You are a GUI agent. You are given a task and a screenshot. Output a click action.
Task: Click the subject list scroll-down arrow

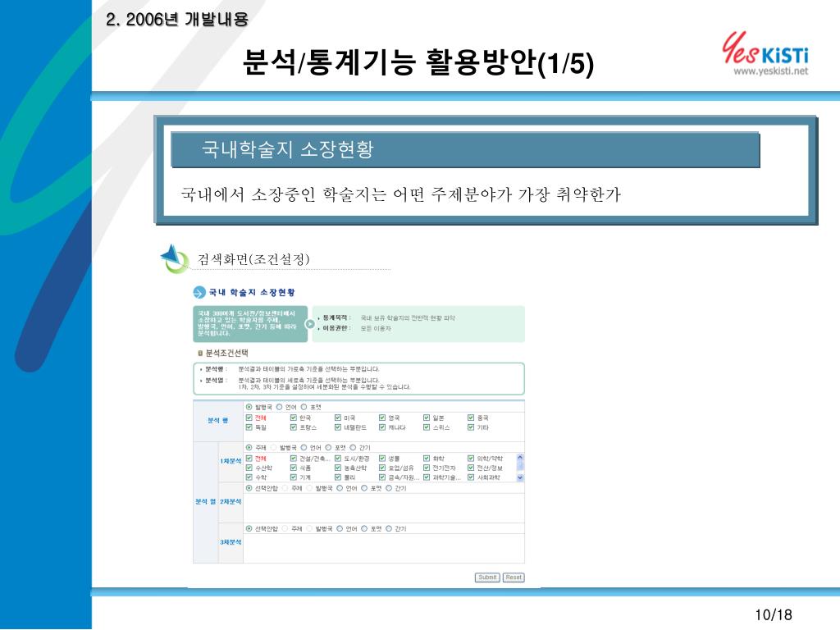click(519, 477)
